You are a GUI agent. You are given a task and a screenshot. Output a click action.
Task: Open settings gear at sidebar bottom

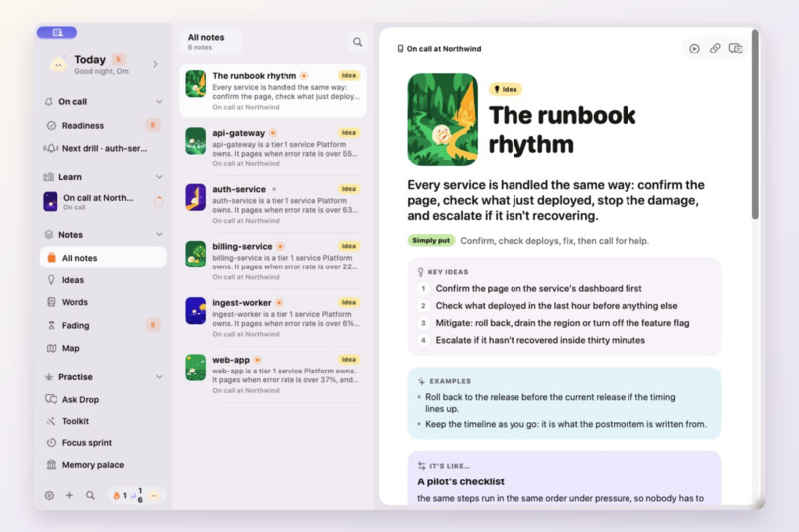tap(49, 495)
